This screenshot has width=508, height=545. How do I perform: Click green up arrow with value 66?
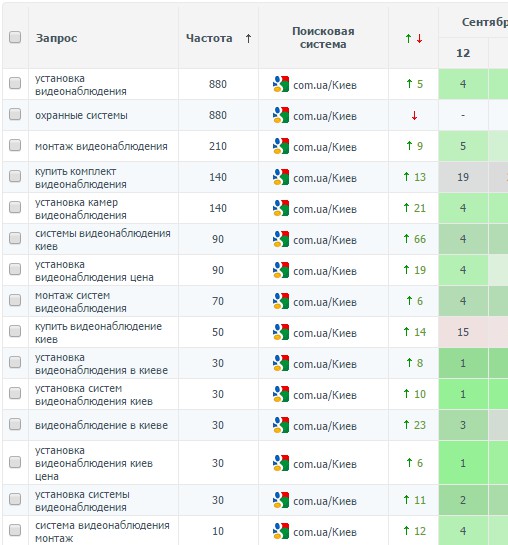406,238
